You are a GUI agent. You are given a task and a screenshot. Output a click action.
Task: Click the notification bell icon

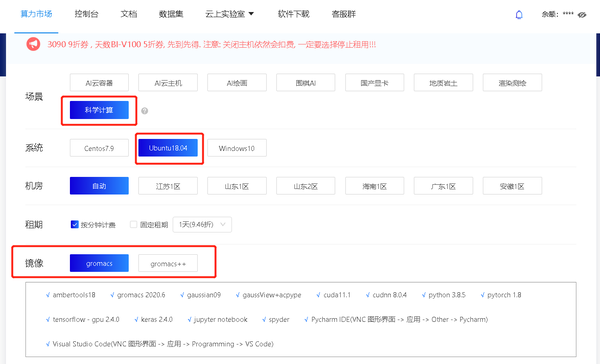(519, 15)
